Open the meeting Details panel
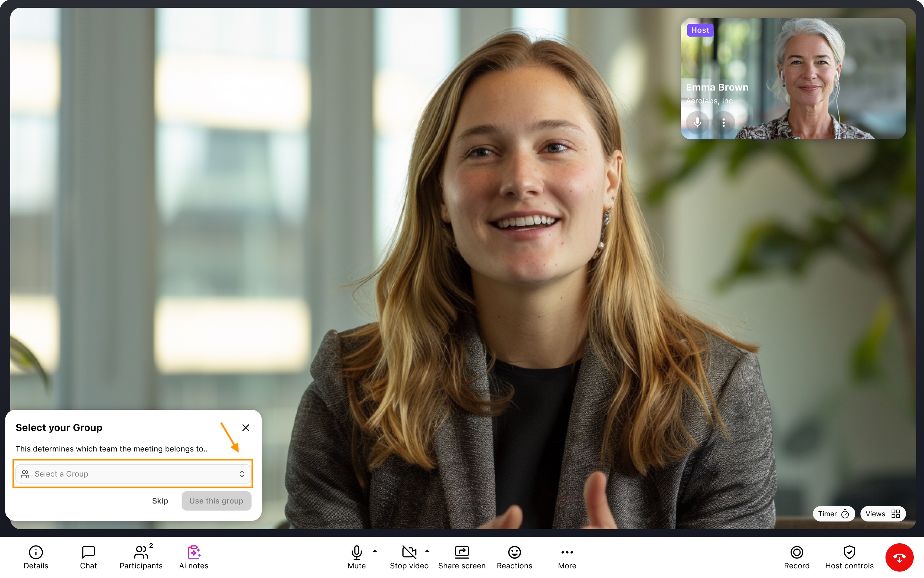The image size is (924, 578). point(36,557)
